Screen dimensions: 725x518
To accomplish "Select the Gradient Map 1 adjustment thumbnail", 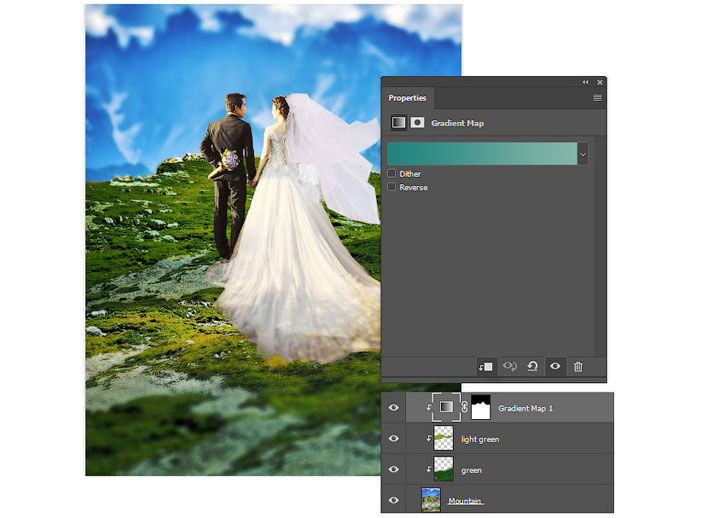I will 446,407.
